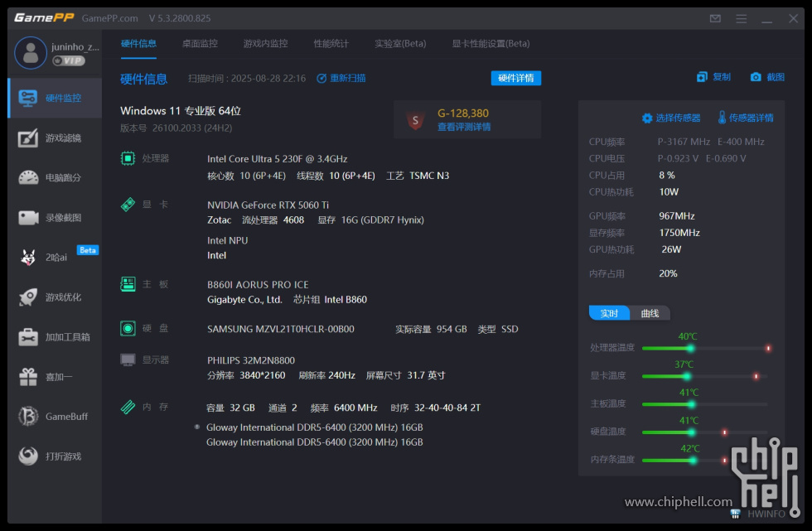Open 游戏滤镜 game filter sidebar icon

[27, 138]
